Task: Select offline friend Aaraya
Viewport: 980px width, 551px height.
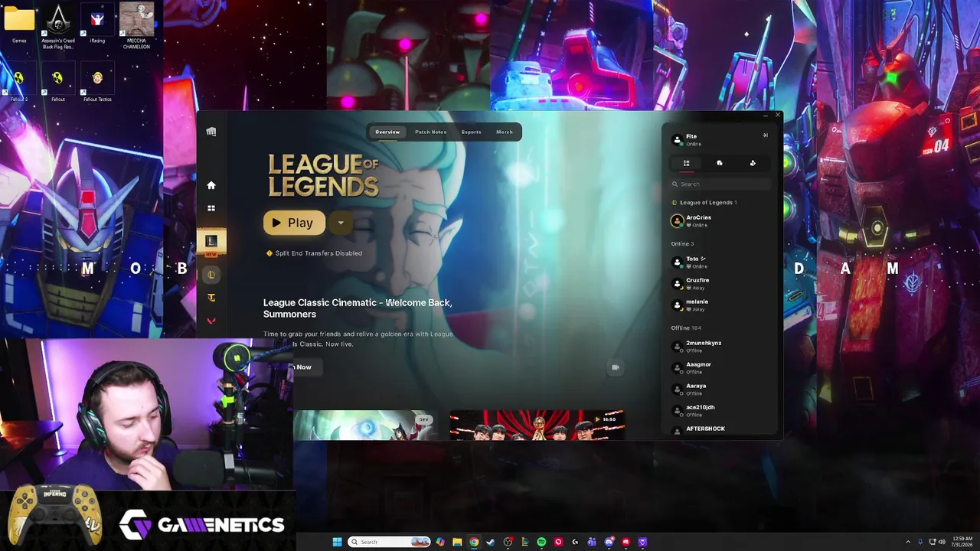Action: (720, 390)
